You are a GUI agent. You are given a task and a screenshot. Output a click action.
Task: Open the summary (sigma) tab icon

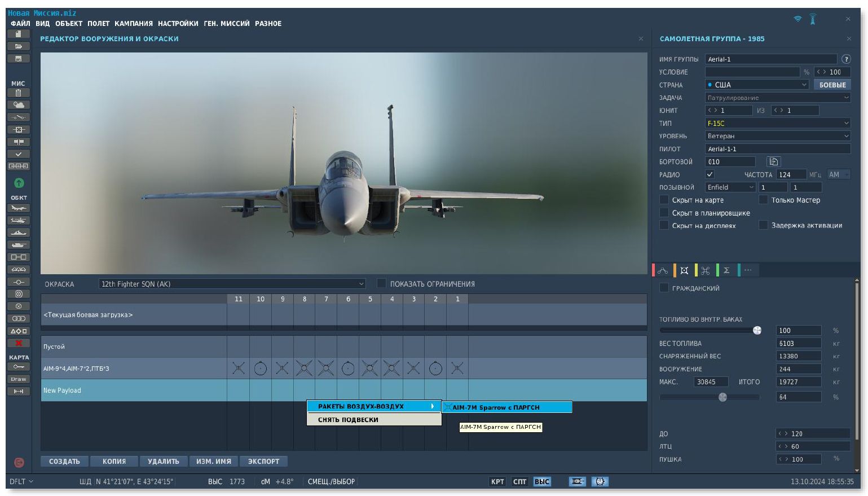coord(726,271)
